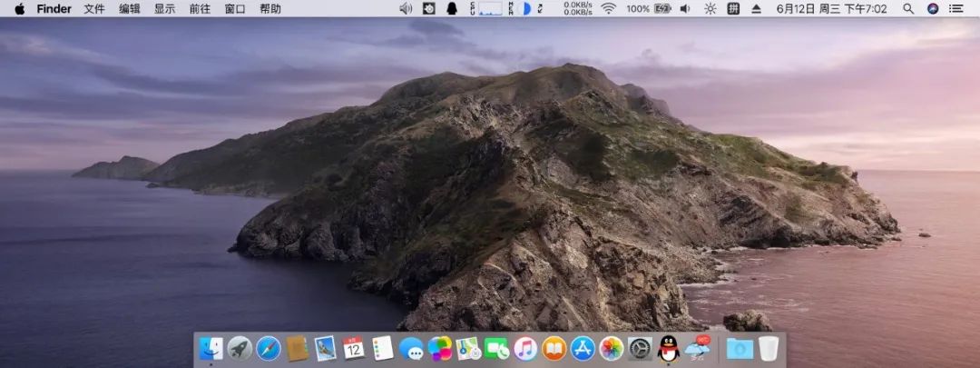Open the Downloads folder stack in Dock
Viewport: 980px width, 368px height.
(x=740, y=349)
